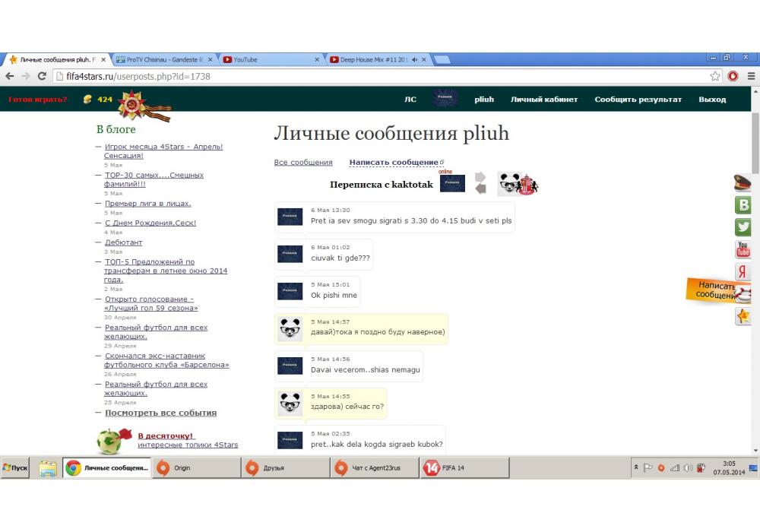Open the Личный кабинет menu item
The height and width of the screenshot is (532, 760).
coord(543,100)
